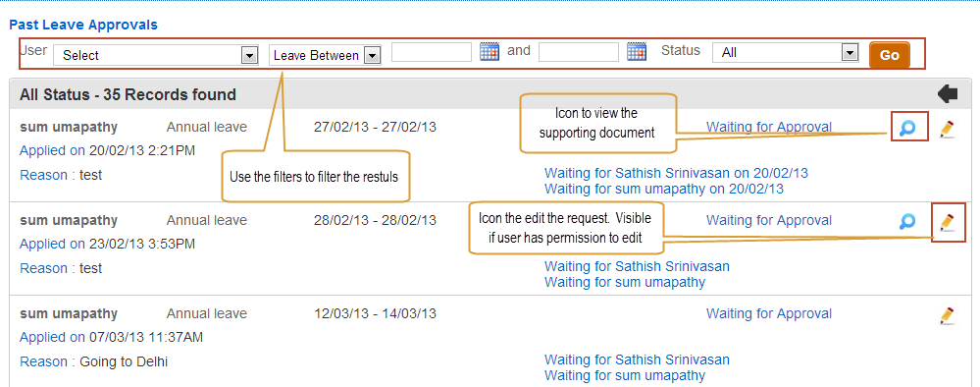The height and width of the screenshot is (387, 980).
Task: Open calendar picker for start date
Action: coord(490,51)
